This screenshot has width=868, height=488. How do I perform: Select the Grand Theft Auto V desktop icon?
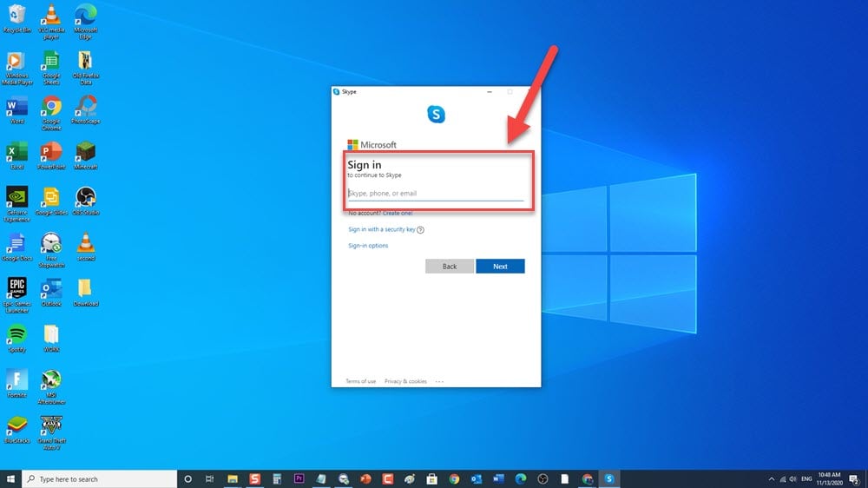click(x=51, y=432)
